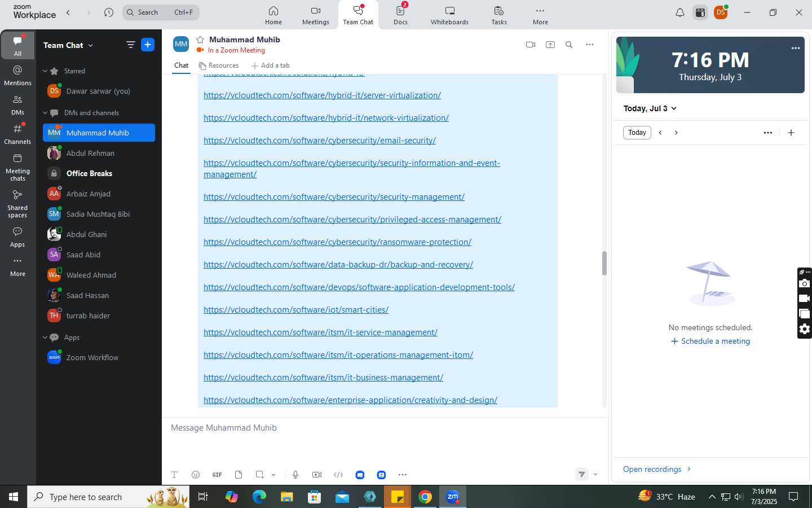Open Shared spaces in the sidebar
Image resolution: width=812 pixels, height=508 pixels.
(17, 204)
